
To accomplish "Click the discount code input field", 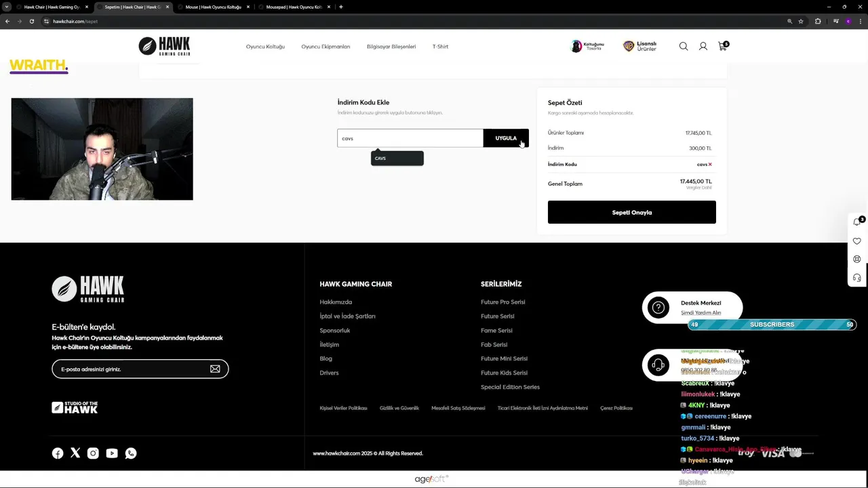I will [x=410, y=138].
